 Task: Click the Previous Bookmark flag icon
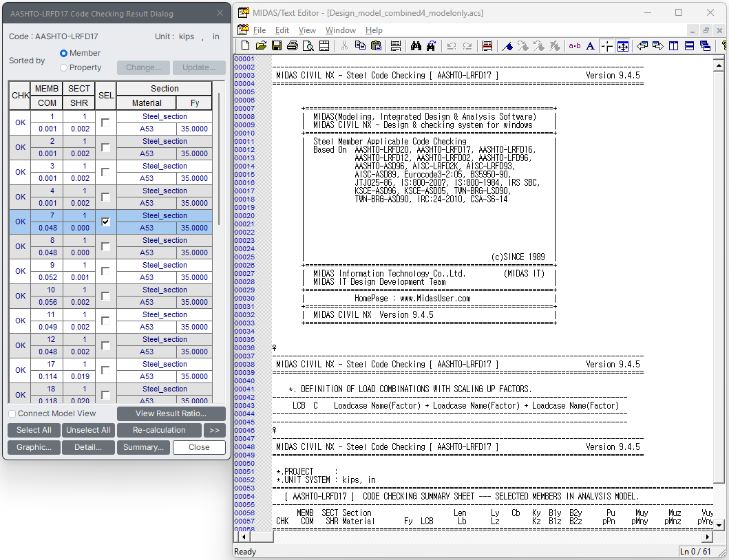pos(539,45)
